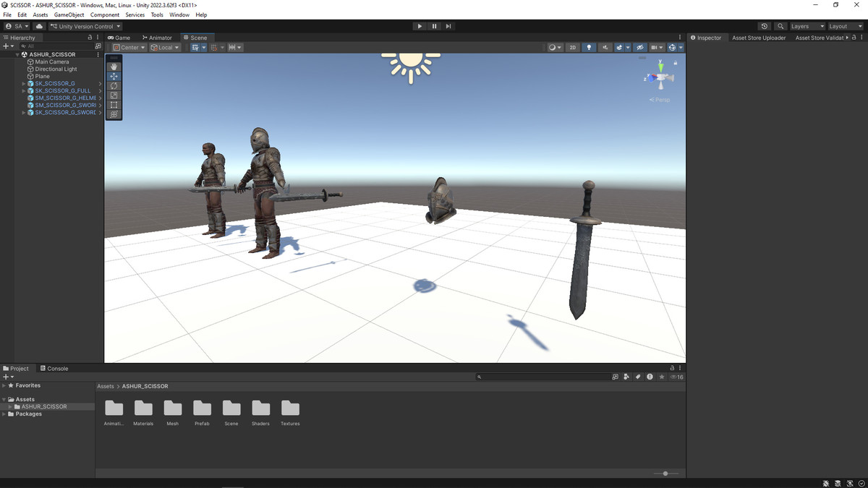Viewport: 868px width, 488px height.
Task: Open the GameObject menu
Action: click(69, 14)
